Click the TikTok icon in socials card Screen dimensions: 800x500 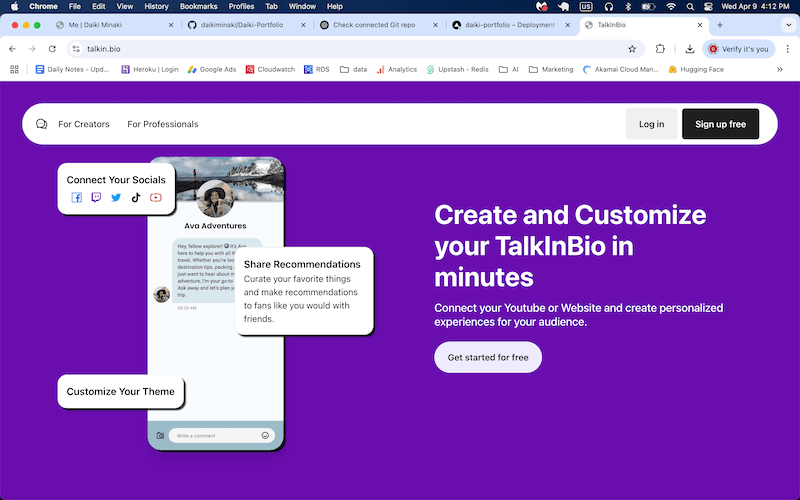pos(136,197)
